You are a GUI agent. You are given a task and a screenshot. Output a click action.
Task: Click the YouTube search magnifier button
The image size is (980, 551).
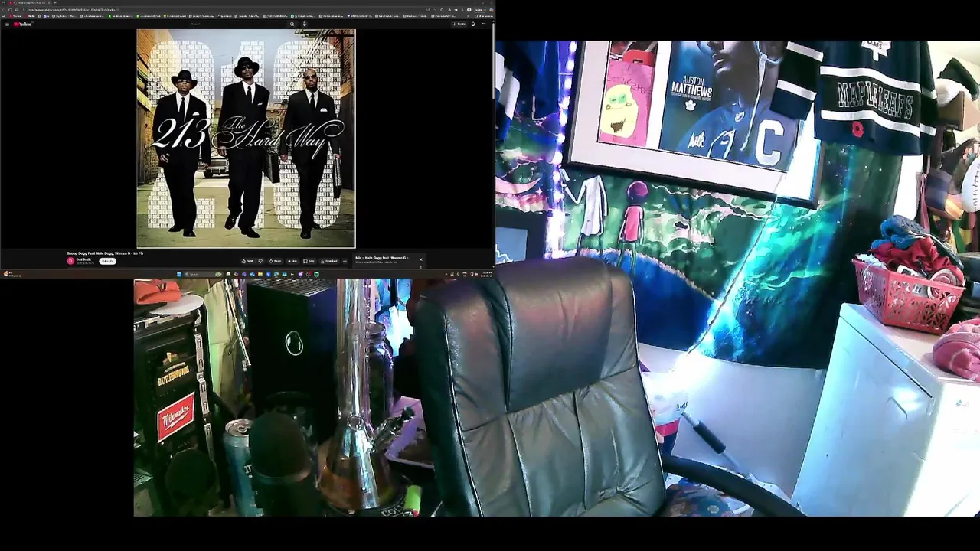[x=292, y=24]
